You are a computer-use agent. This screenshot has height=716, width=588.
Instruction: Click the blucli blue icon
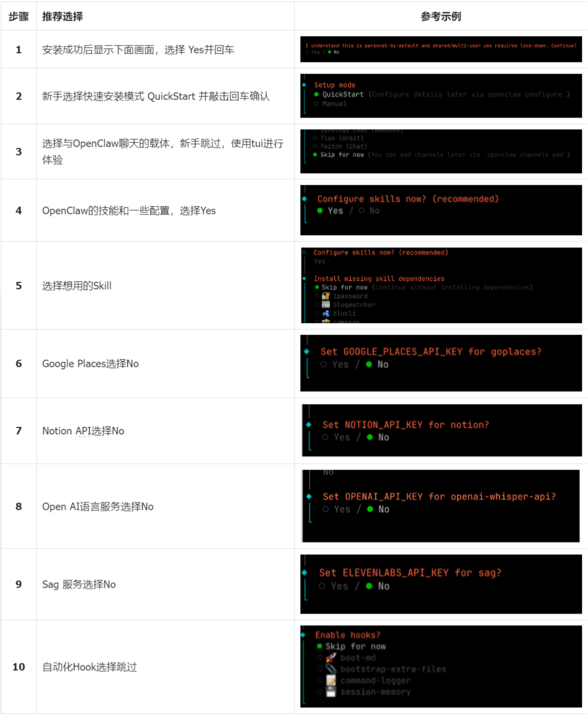click(326, 314)
